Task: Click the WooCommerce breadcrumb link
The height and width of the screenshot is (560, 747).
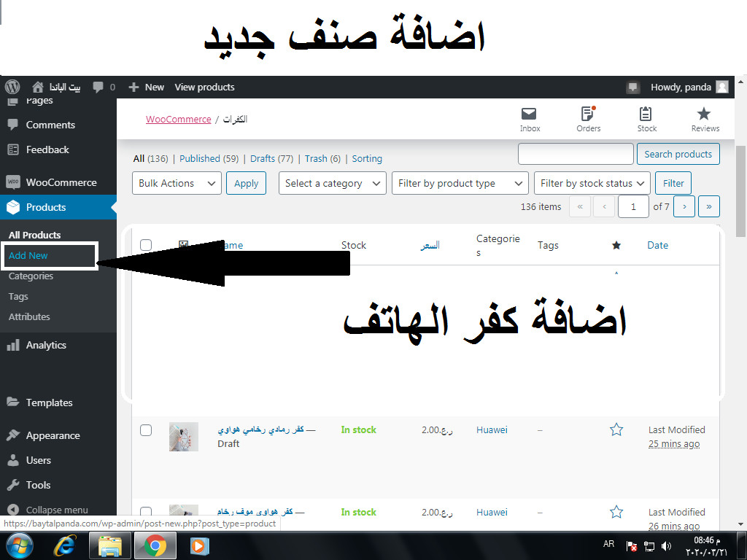Action: pyautogui.click(x=178, y=119)
